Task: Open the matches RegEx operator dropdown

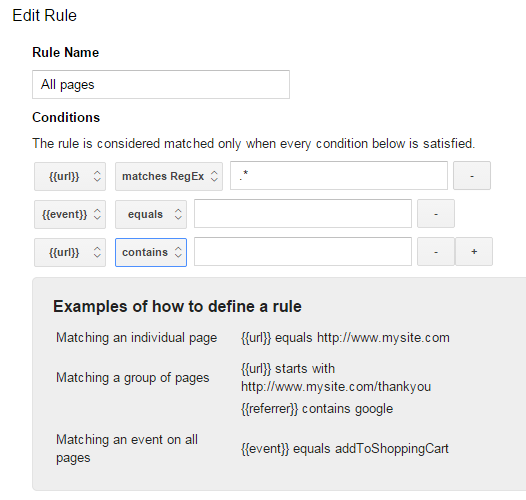Action: click(169, 177)
